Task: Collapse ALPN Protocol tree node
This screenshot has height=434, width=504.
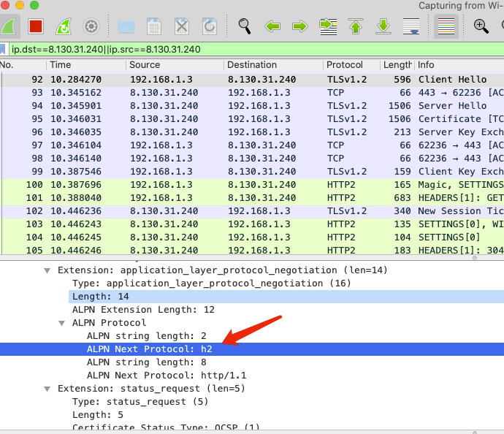Action: pos(61,323)
